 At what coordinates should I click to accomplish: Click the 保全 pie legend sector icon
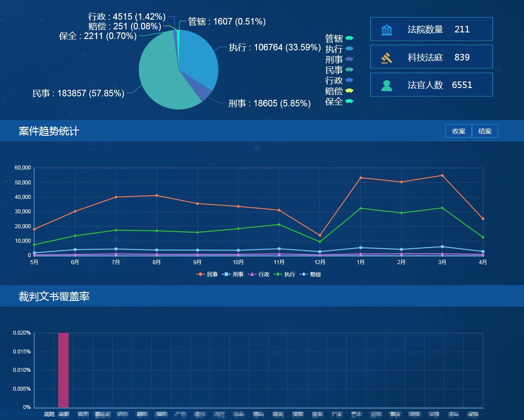pyautogui.click(x=349, y=101)
